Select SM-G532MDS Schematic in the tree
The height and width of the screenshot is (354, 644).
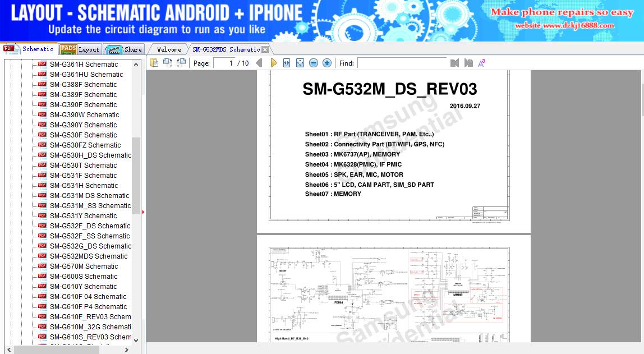pos(89,256)
